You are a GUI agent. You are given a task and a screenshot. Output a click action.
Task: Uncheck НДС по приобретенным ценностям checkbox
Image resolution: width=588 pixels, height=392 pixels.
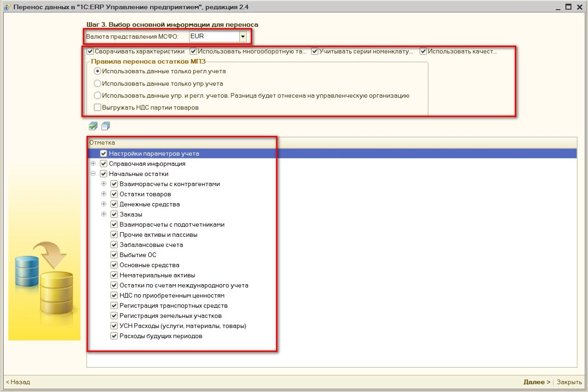pos(114,295)
